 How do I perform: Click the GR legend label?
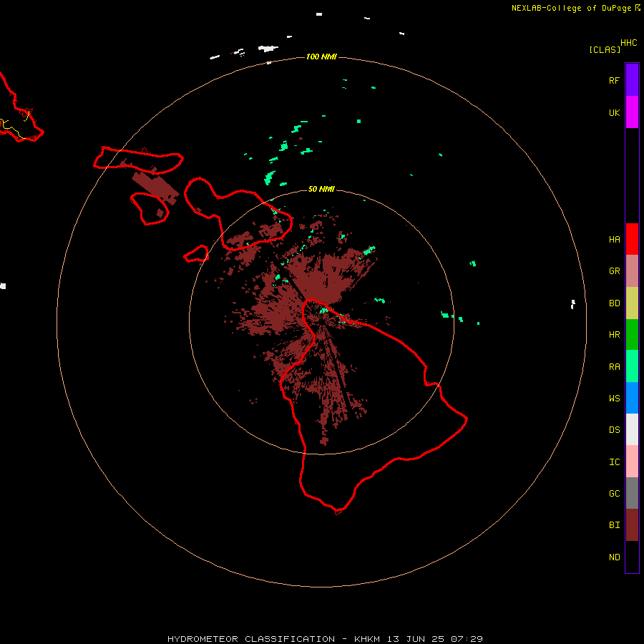tap(615, 271)
